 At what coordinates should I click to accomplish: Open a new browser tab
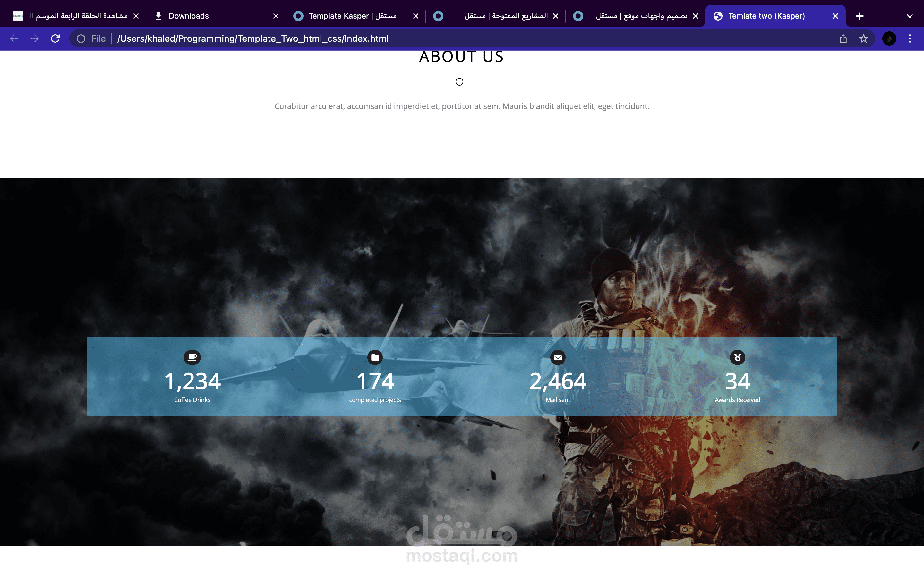(x=860, y=16)
